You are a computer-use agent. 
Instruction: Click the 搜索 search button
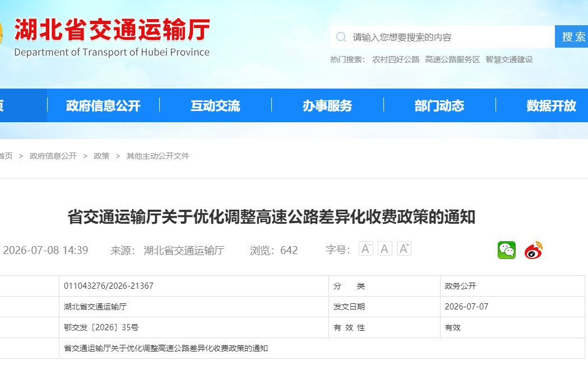pyautogui.click(x=572, y=36)
